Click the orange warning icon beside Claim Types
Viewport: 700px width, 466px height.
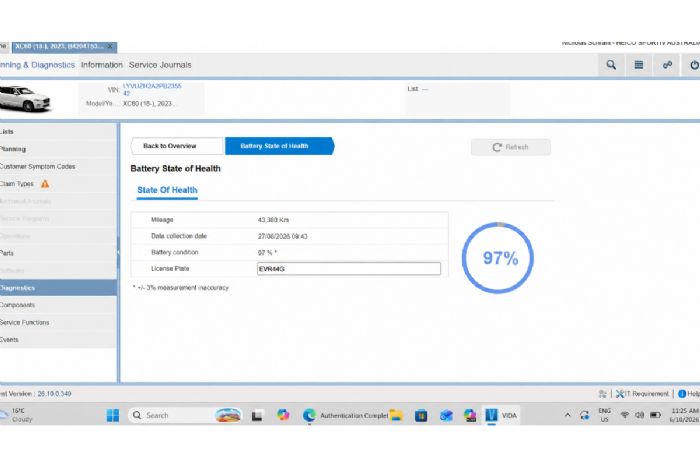[x=45, y=184]
